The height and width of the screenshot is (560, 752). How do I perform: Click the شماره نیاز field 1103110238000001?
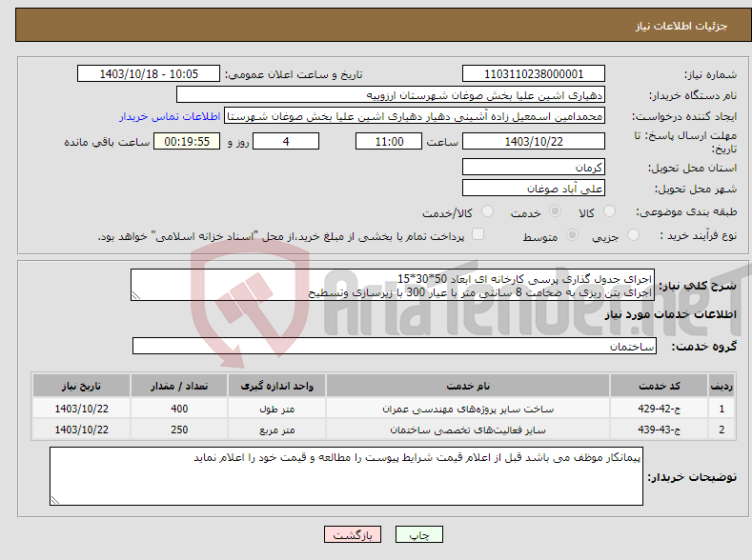point(534,73)
